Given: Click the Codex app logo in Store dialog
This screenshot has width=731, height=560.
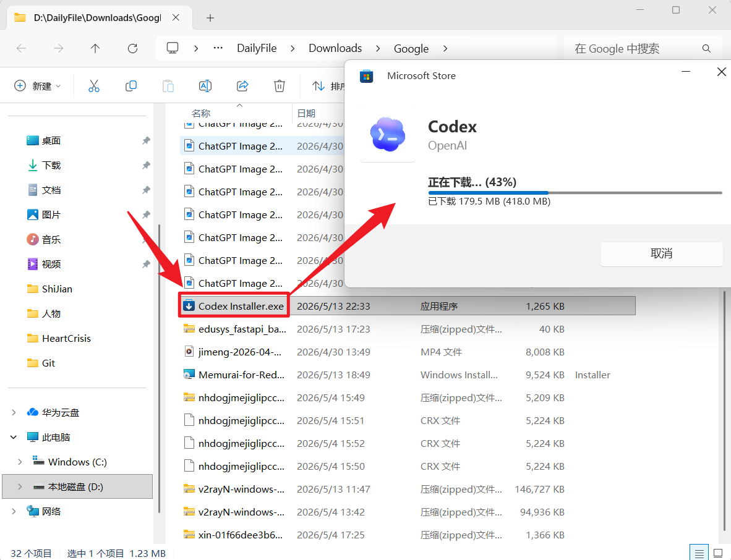Looking at the screenshot, I should 387,134.
